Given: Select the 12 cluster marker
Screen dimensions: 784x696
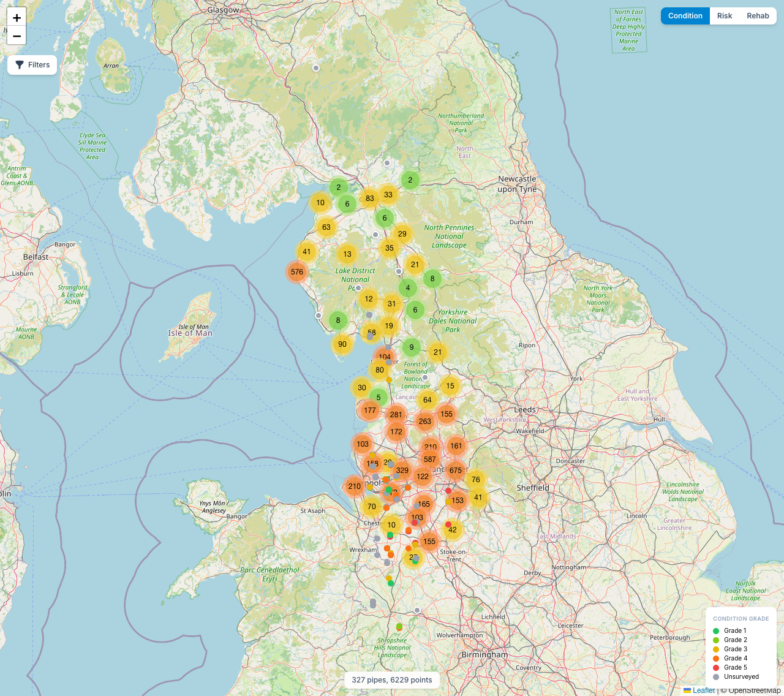Looking at the screenshot, I should tap(369, 299).
